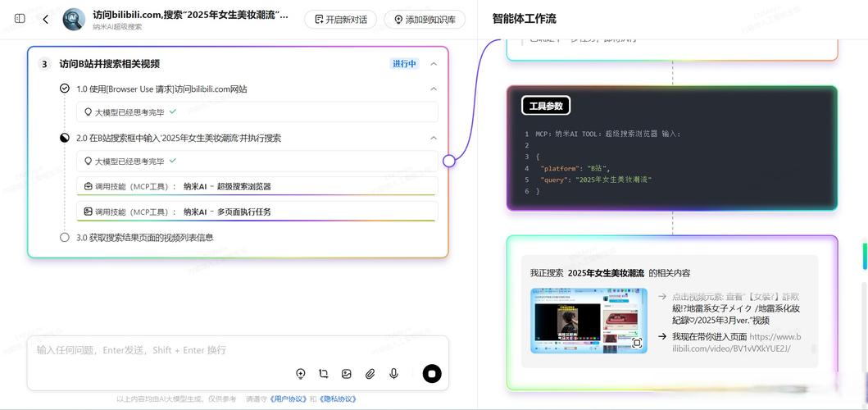This screenshot has width=868, height=410.
Task: Click code line "platform": "B站"
Action: 575,168
